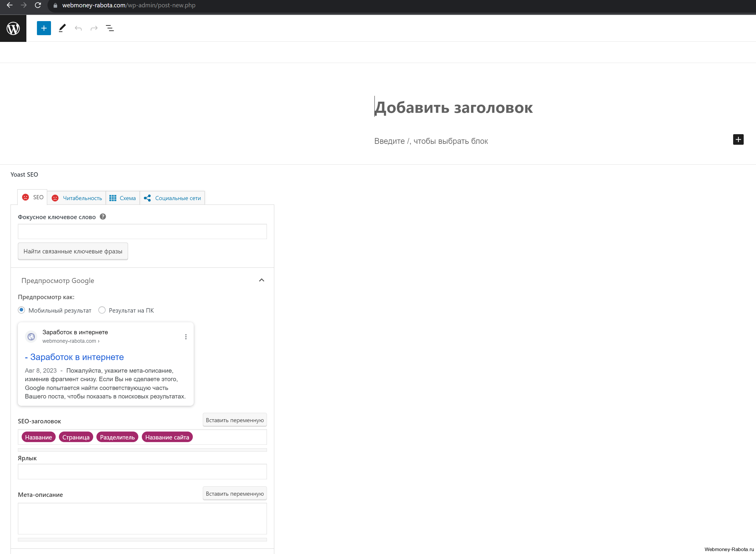Click Вставить переменную for SEO-заголовок
This screenshot has height=554, width=756.
(x=235, y=420)
